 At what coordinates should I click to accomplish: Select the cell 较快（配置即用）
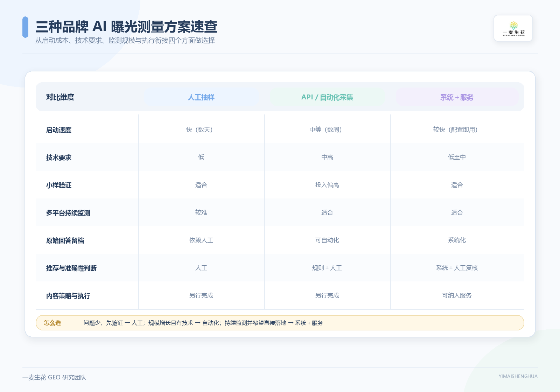click(x=457, y=129)
